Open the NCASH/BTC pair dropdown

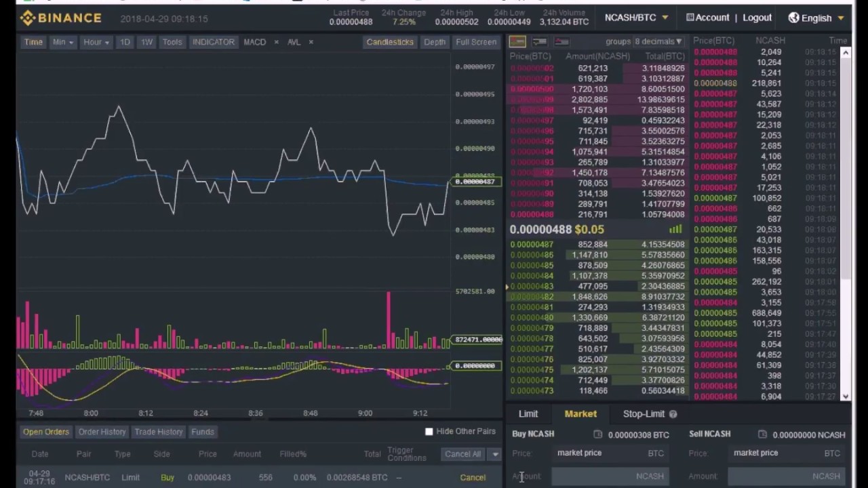pyautogui.click(x=637, y=18)
